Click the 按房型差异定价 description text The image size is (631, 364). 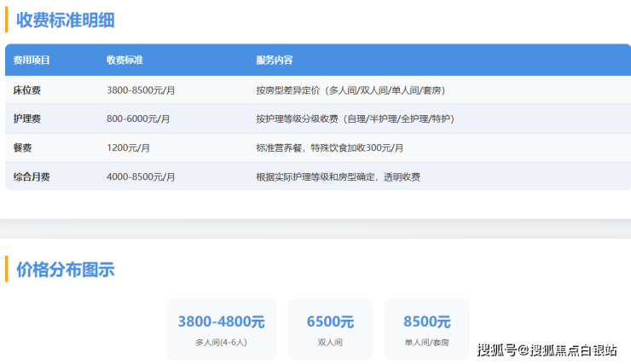pos(350,90)
